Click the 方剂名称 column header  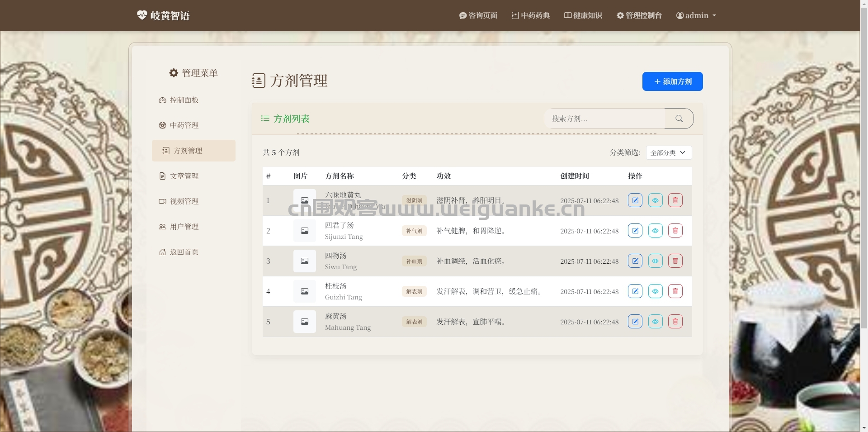point(340,176)
